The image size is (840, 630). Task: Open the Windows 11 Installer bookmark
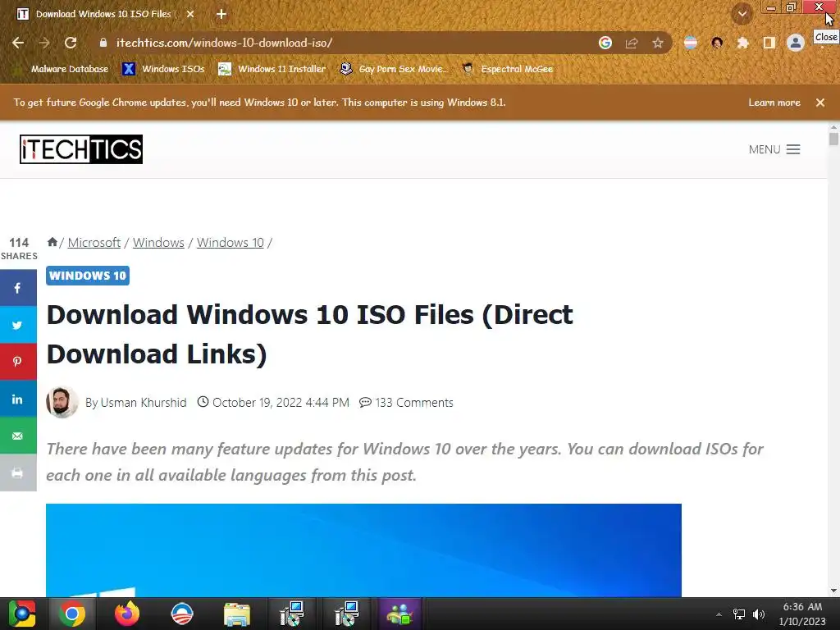[x=272, y=69]
